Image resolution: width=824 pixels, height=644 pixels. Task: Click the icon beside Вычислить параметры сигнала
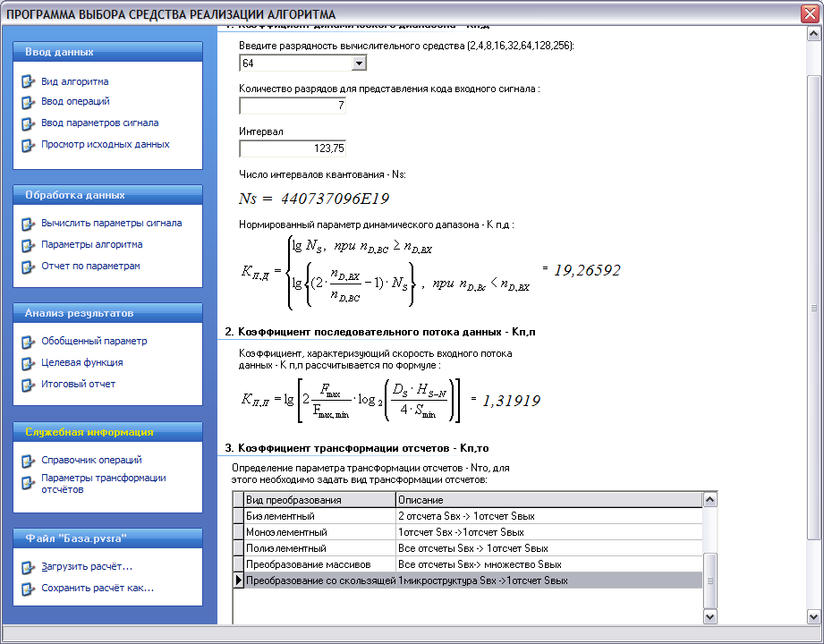point(28,224)
